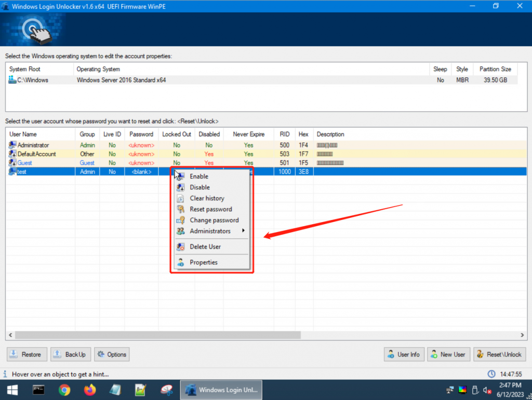Click the DefaultAccount user icon
The width and height of the screenshot is (532, 400).
click(12, 154)
